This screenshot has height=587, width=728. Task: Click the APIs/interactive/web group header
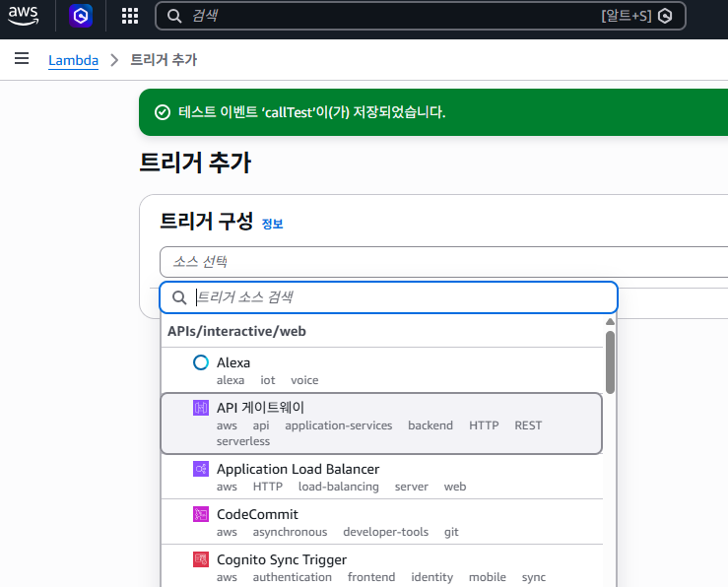point(236,331)
